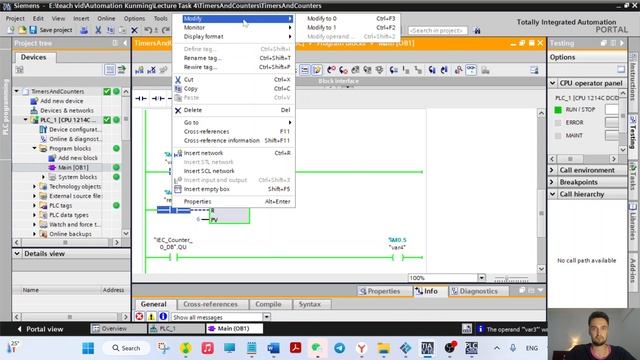This screenshot has height=360, width=640.
Task: Click the Cut icon in main toolbar
Action: coord(98,30)
